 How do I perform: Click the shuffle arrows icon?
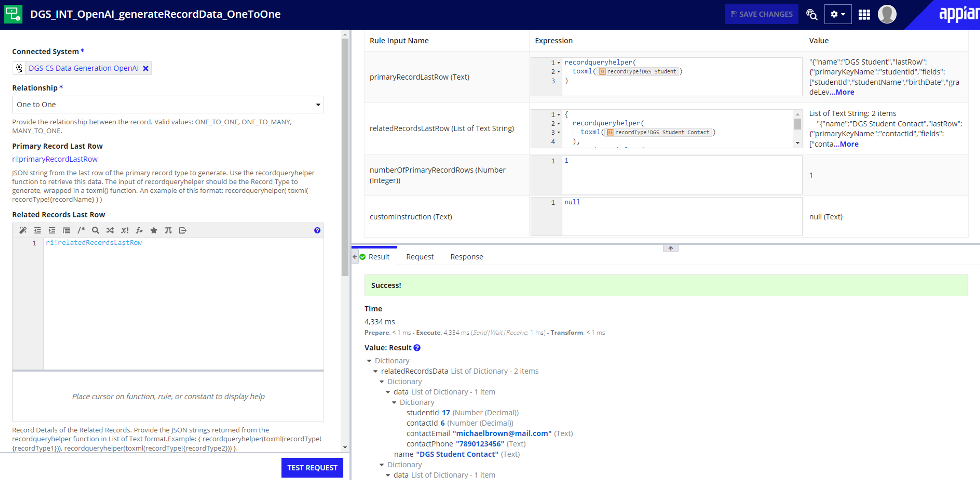pyautogui.click(x=110, y=230)
